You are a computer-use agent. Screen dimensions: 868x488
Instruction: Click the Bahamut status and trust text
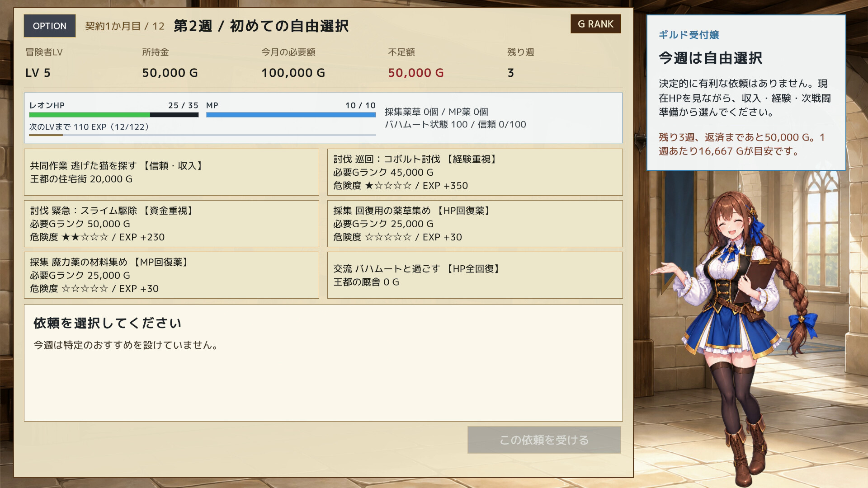455,124
